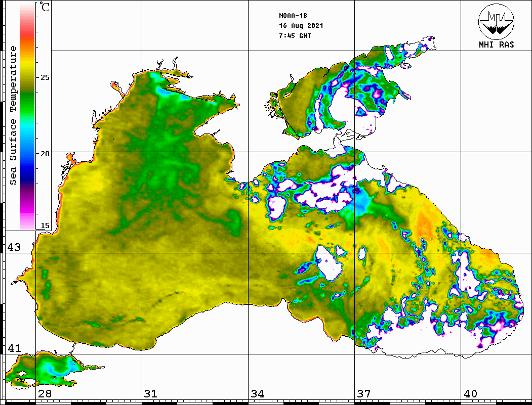The height and width of the screenshot is (405, 532).
Task: Click latitude label 41
Action: pyautogui.click(x=14, y=348)
